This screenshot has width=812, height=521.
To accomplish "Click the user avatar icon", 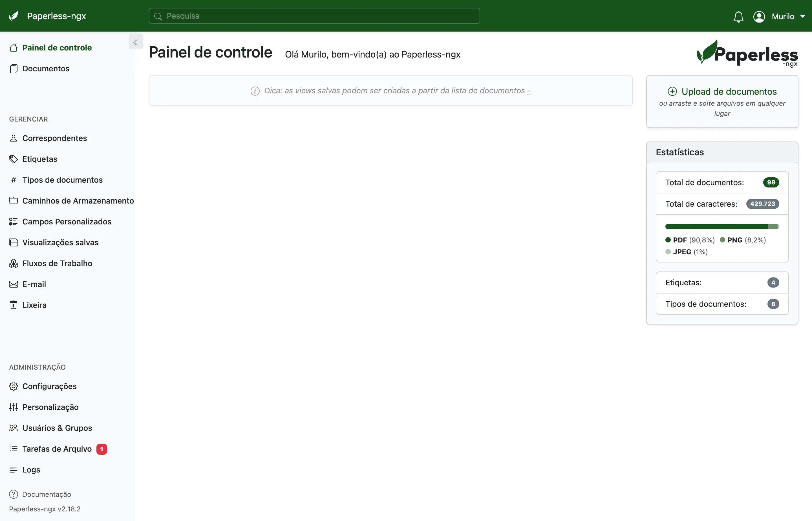I will [x=759, y=16].
